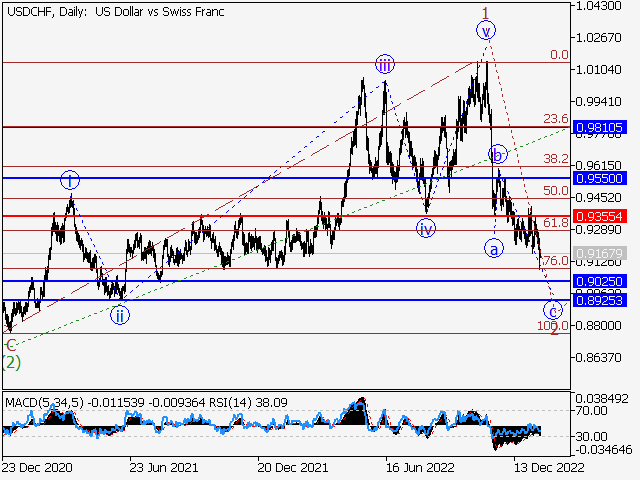Click the chart title 'USDCHF, Daily: US Dollar vs Swiss Franc'
The image size is (640, 480).
116,12
